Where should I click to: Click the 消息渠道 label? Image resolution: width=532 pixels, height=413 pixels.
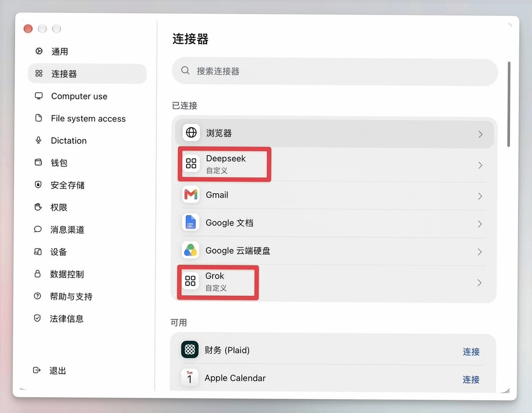point(67,230)
